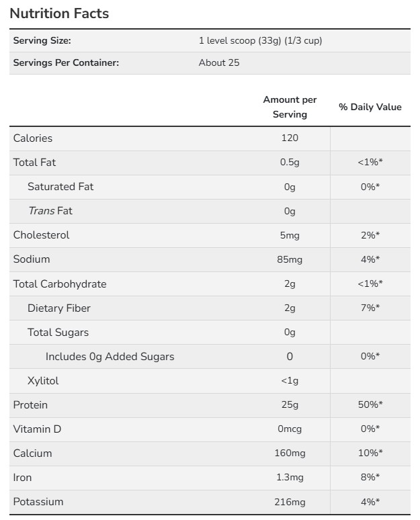The width and height of the screenshot is (420, 520).
Task: Click the Total Fat row label
Action: click(35, 163)
